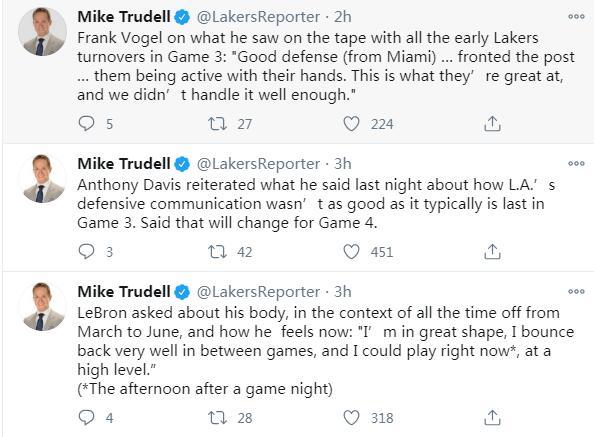Open more options on the LeBron tweet

(576, 292)
